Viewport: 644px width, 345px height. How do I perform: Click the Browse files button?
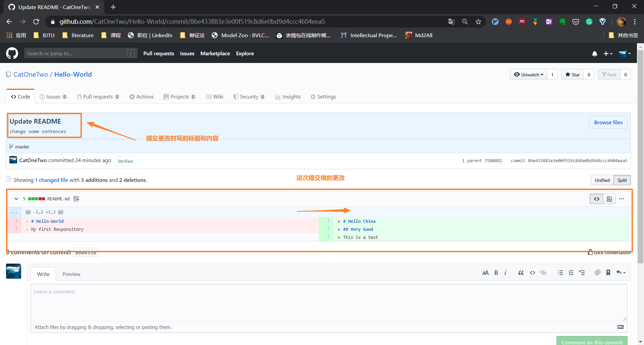608,122
